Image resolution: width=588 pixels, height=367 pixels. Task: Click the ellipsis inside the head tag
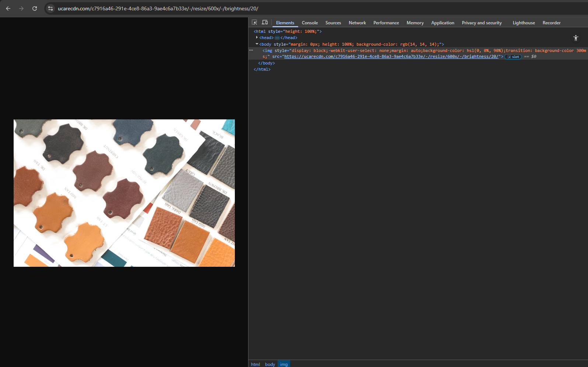point(277,38)
